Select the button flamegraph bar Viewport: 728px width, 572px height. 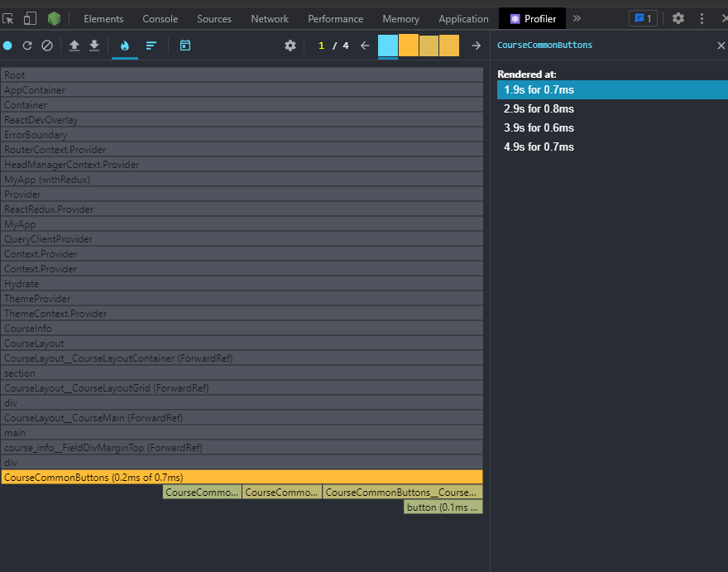(x=443, y=507)
